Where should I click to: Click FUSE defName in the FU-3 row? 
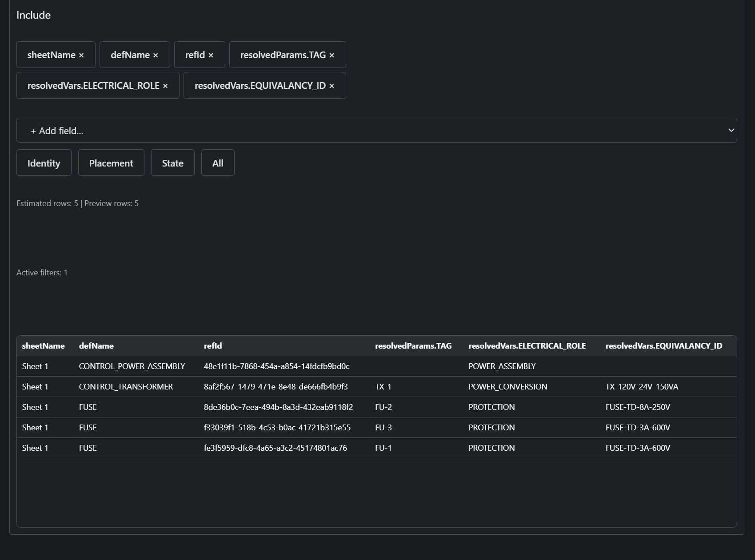click(x=88, y=428)
